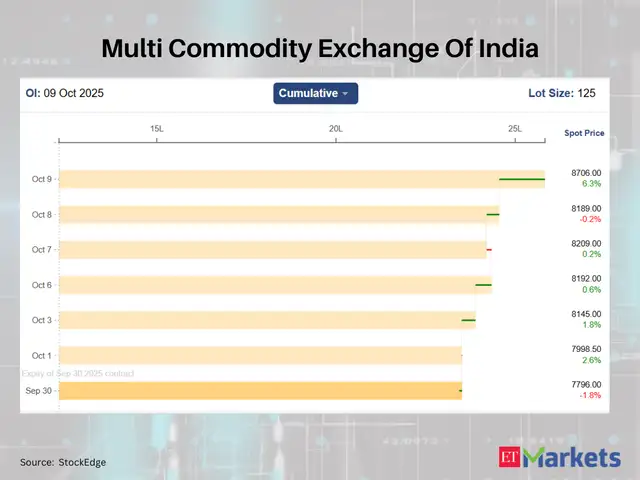Click the Source StockEdge text
640x480 pixels.
63,462
